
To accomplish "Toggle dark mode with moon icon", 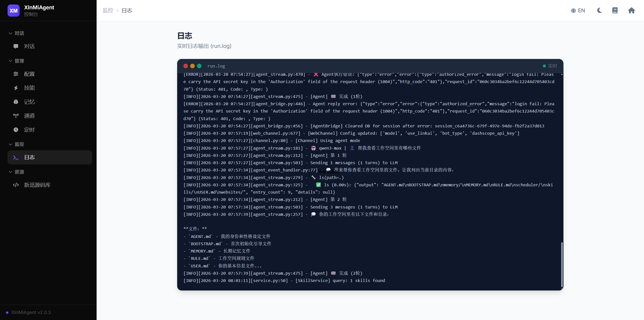I will click(599, 11).
